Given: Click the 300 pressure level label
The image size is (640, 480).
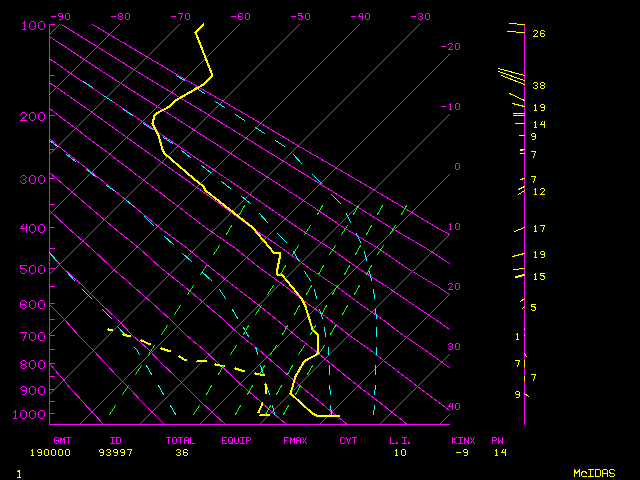Looking at the screenshot, I should 33,180.
